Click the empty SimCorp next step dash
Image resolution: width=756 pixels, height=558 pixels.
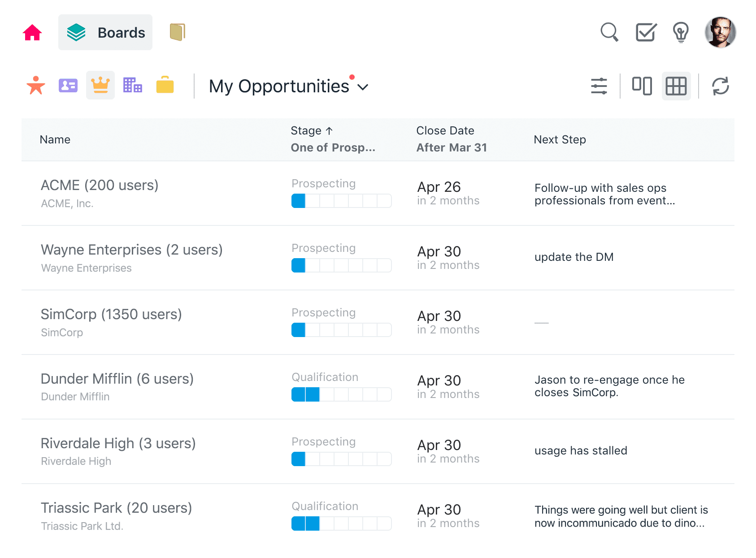[x=542, y=323]
